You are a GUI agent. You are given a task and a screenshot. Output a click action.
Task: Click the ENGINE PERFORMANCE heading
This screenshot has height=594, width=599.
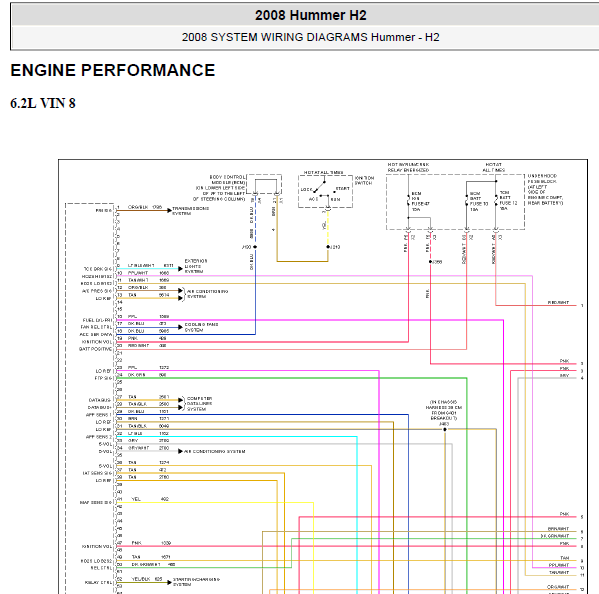pyautogui.click(x=113, y=70)
